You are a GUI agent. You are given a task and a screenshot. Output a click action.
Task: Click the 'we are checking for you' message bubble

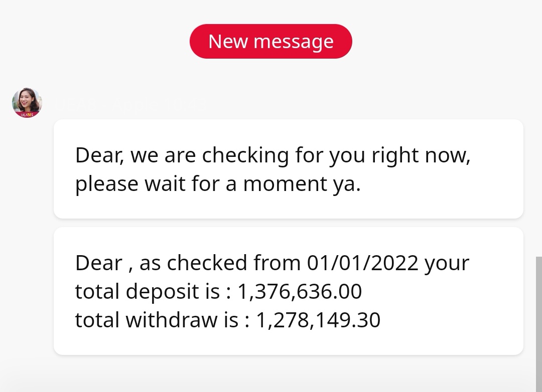pos(288,169)
